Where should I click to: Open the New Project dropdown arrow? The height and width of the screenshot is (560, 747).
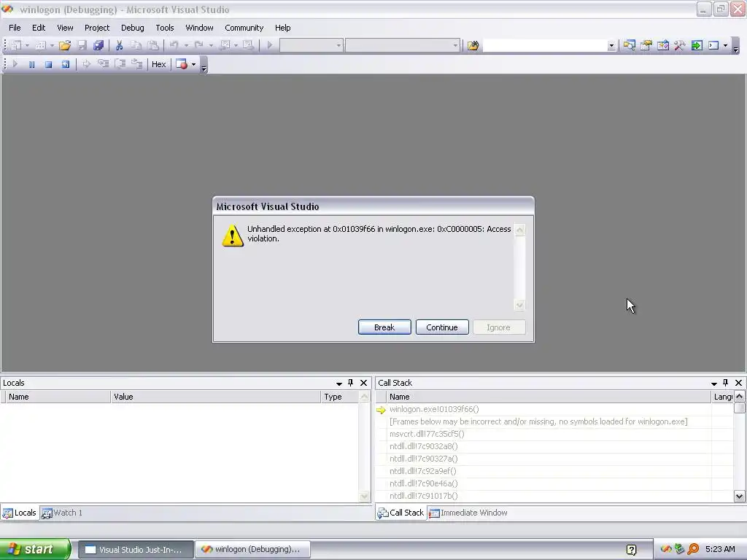27,46
